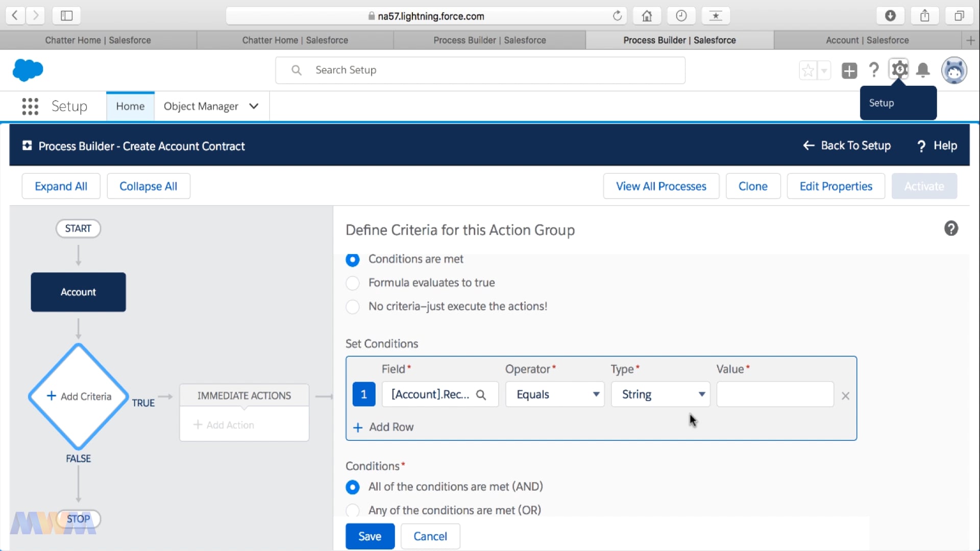
Task: Switch to the inactive Process Builder browser tab
Action: tap(489, 40)
